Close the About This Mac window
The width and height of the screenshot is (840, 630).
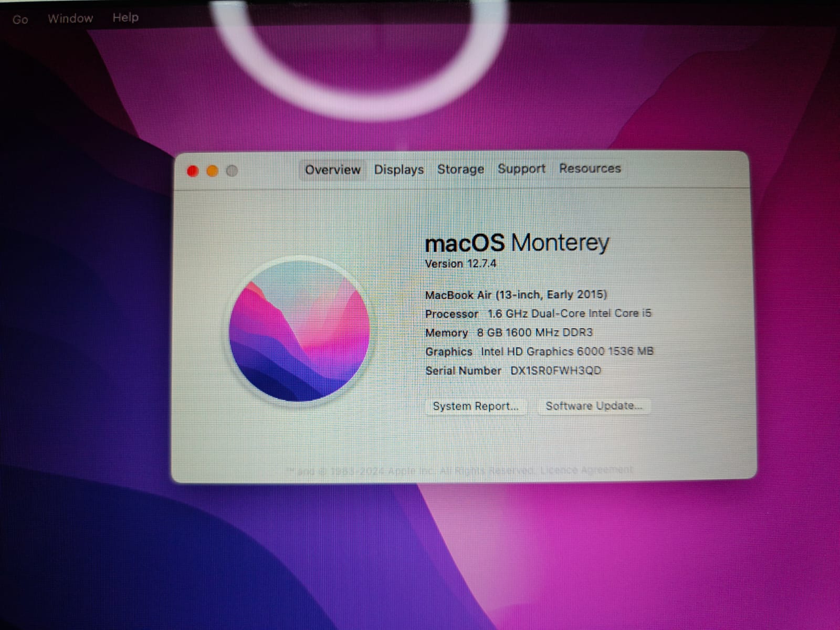tap(193, 171)
